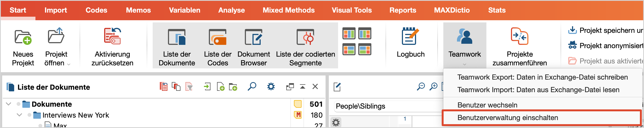This screenshot has height=128, width=644.
Task: Click the People\Siblings code field
Action: (388, 106)
